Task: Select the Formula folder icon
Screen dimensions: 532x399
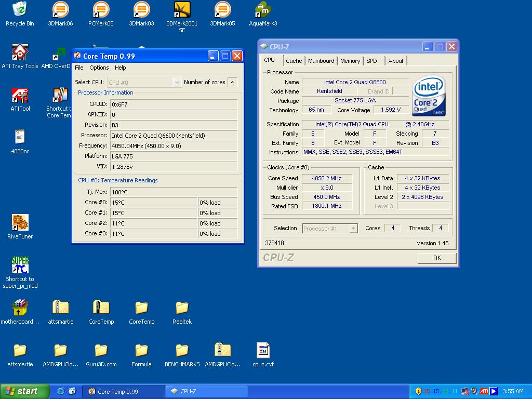Action: [141, 355]
